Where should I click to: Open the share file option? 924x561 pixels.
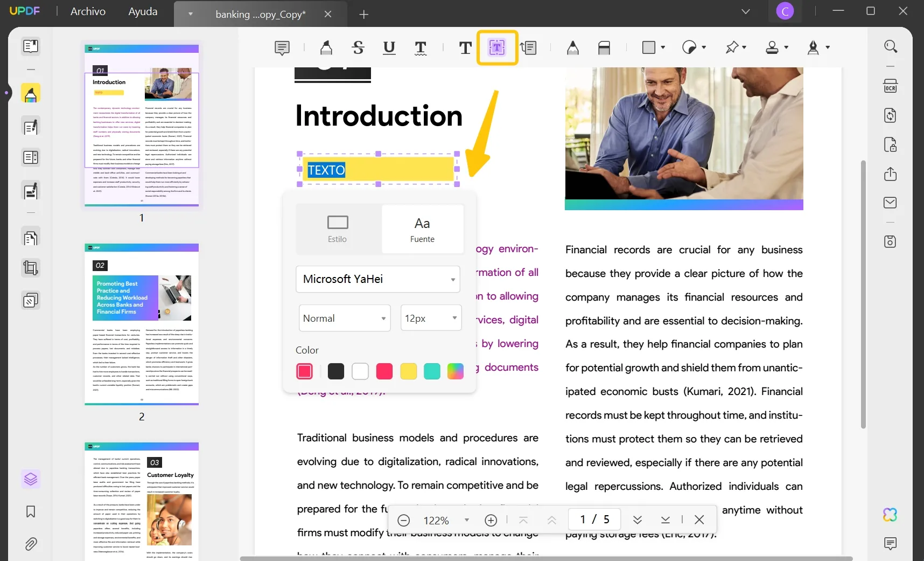pos(891,174)
